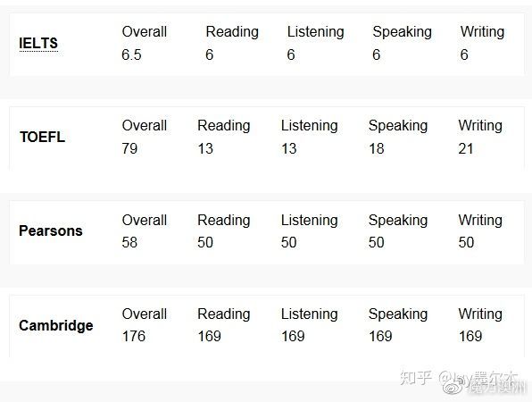Click the Pearsons Overall score 58
532x402 pixels.
pyautogui.click(x=129, y=242)
